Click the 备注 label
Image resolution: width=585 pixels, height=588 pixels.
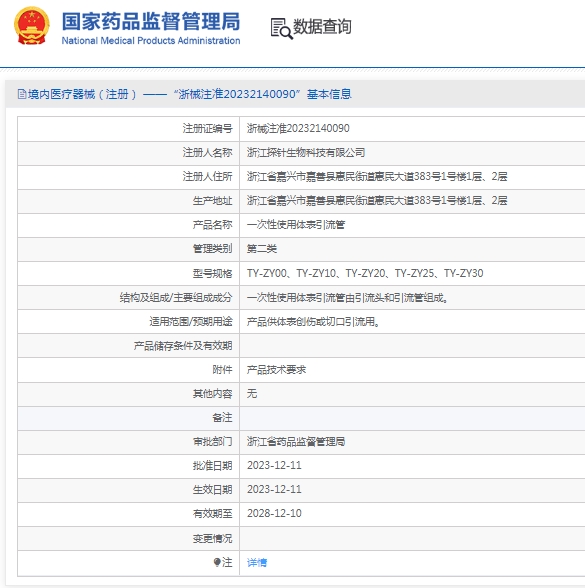pos(222,417)
